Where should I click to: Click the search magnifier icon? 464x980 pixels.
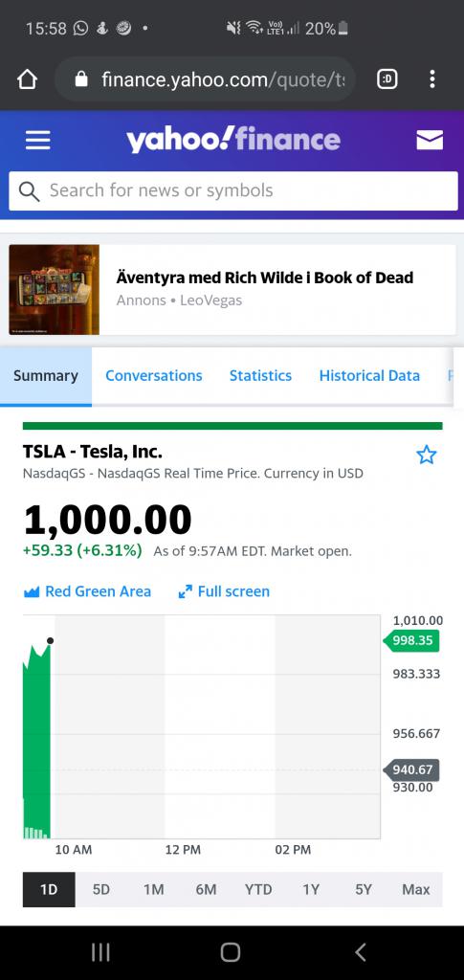pos(29,190)
